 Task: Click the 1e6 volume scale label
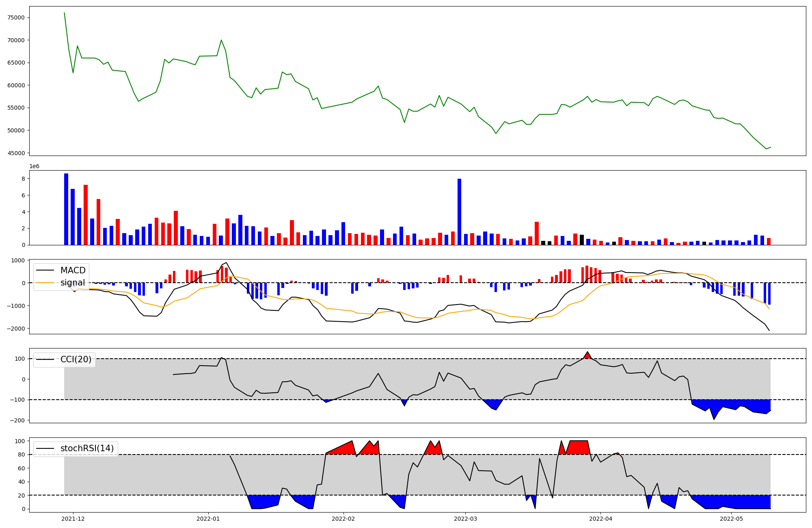coord(34,167)
